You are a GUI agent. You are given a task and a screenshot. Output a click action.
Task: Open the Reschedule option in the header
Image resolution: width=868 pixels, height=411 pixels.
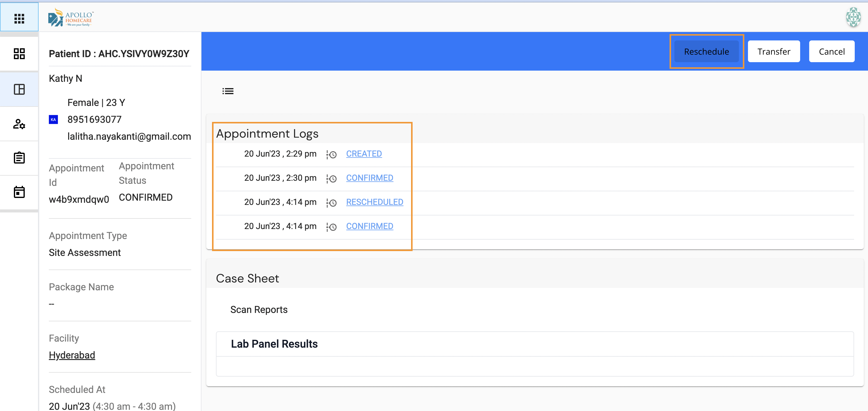tap(706, 51)
